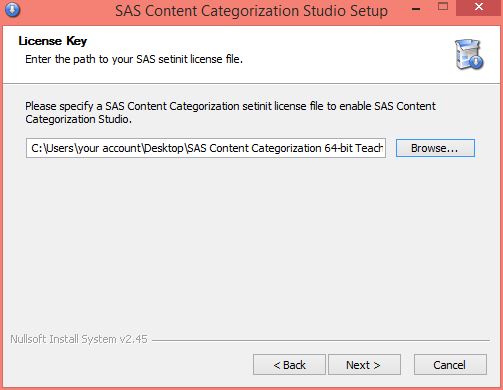
Task: Click the 'Please specify a SAS Content' instructions
Action: pyautogui.click(x=230, y=113)
